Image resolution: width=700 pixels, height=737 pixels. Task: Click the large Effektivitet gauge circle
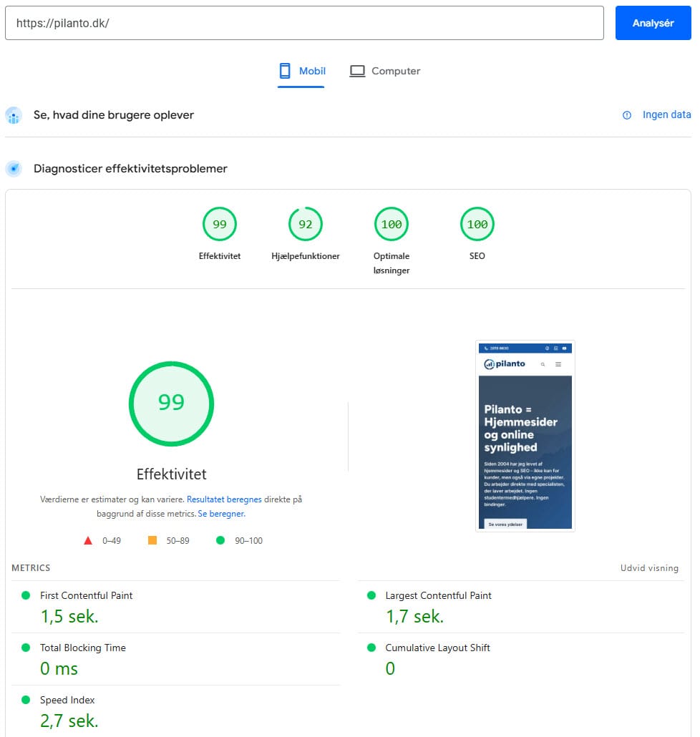[171, 404]
